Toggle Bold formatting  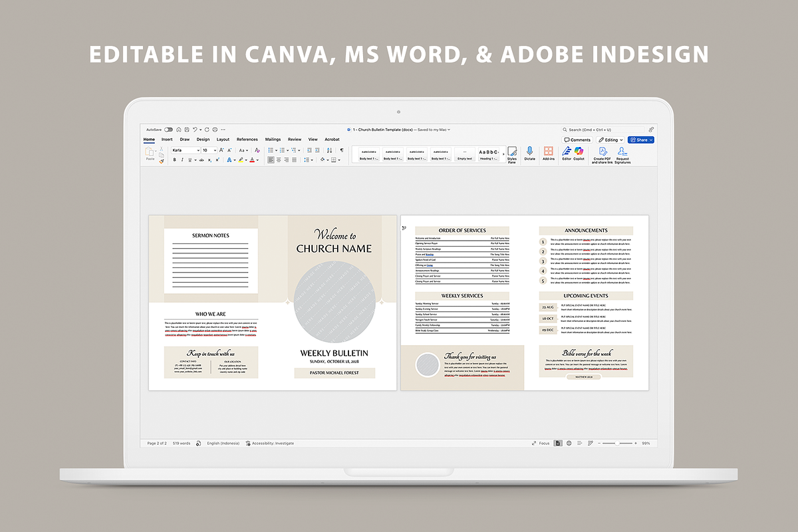click(x=174, y=160)
